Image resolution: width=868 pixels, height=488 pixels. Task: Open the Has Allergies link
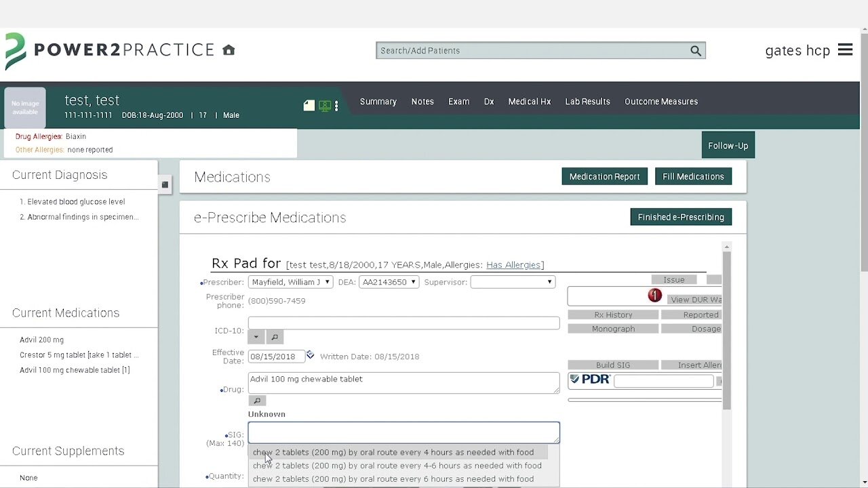[513, 265]
